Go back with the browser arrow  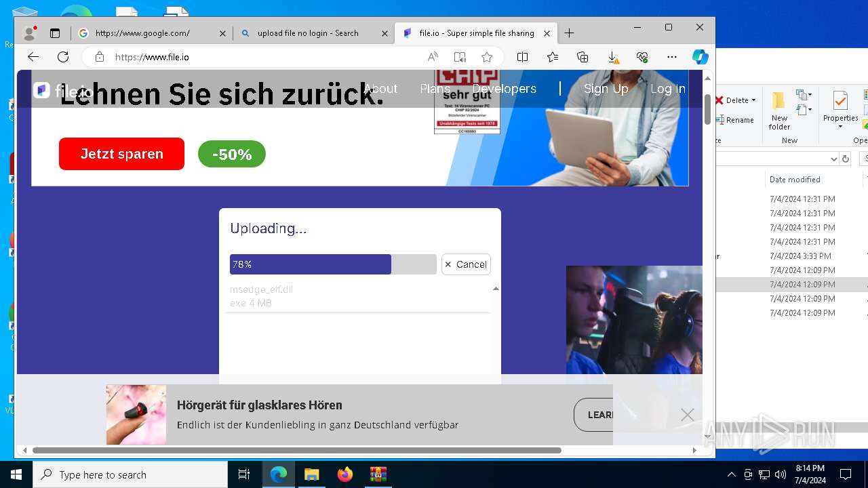pyautogui.click(x=33, y=57)
